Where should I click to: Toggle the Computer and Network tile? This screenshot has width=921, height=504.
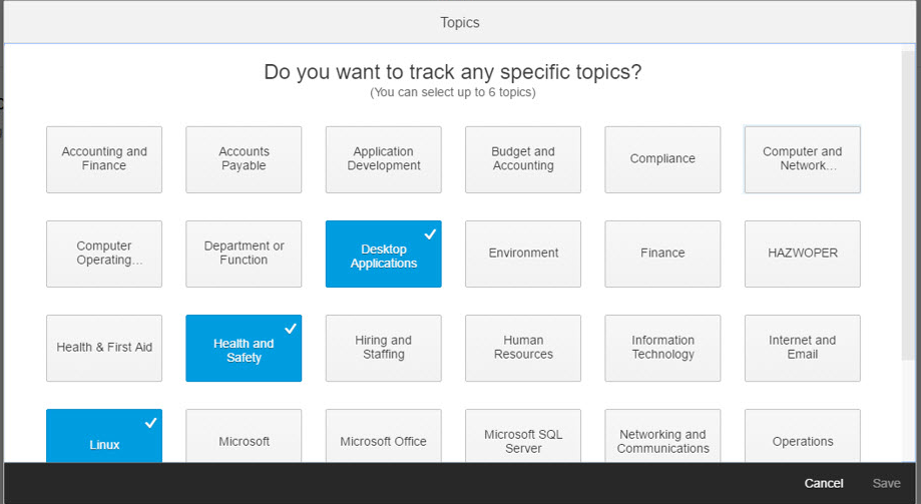pos(802,159)
